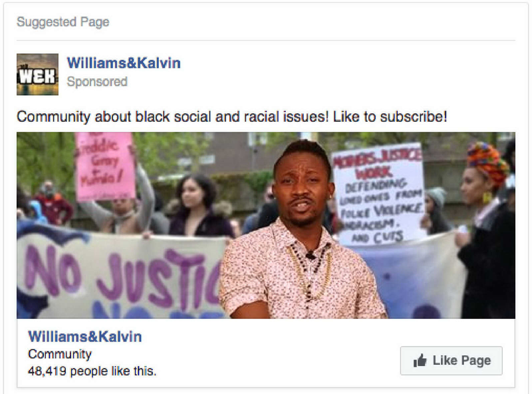
Task: Click the 'Mothers Justice Work' white protest sign
Action: (x=378, y=194)
